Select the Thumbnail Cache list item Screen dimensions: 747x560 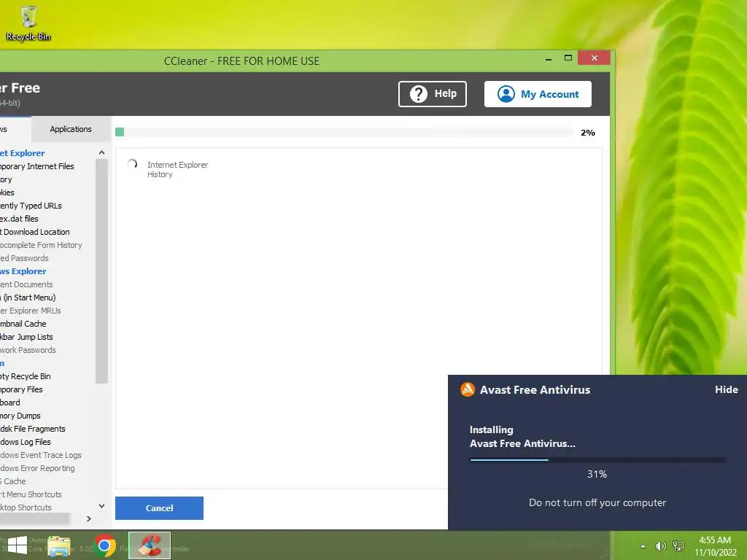coord(23,324)
